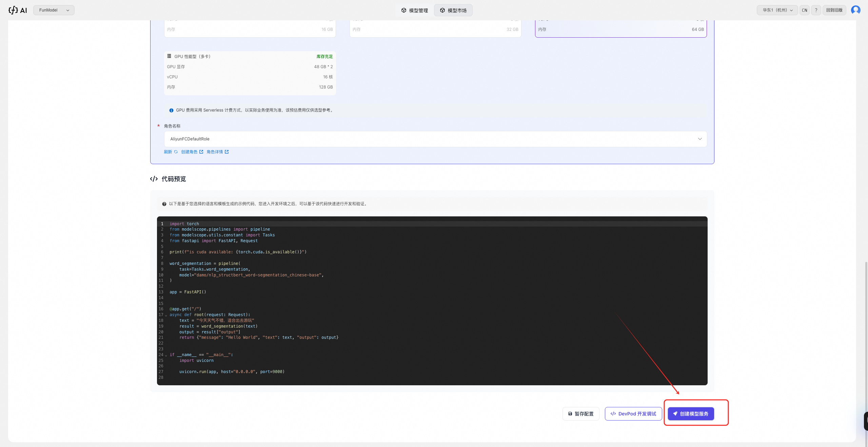The height and width of the screenshot is (447, 868).
Task: Open the AliyunFCDefaultRole role dropdown
Action: 435,139
